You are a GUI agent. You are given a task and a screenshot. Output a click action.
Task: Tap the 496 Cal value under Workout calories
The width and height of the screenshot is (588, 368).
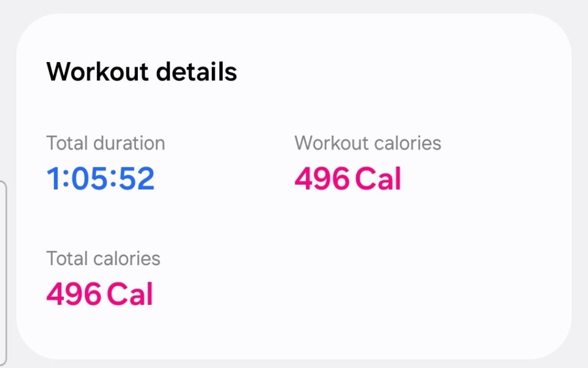(x=347, y=179)
